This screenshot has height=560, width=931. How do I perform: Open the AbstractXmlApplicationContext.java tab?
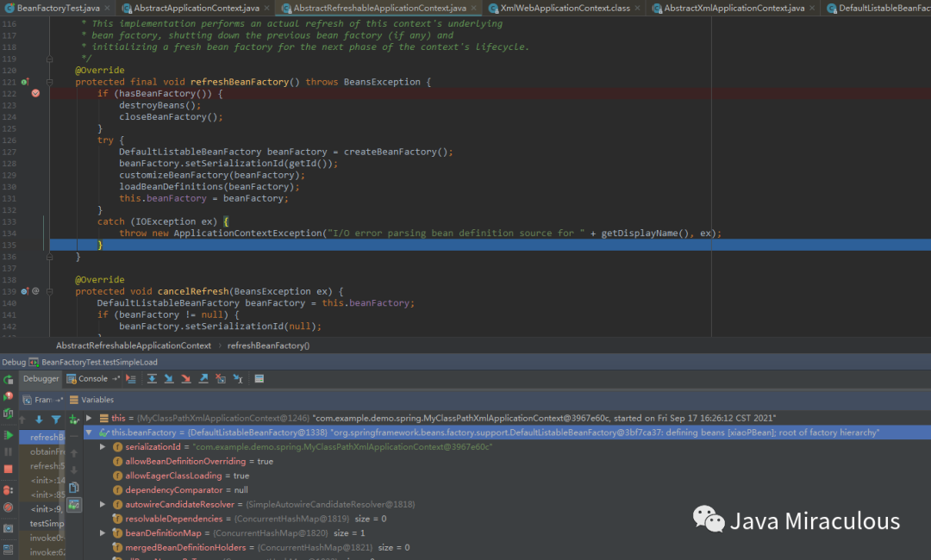(734, 8)
